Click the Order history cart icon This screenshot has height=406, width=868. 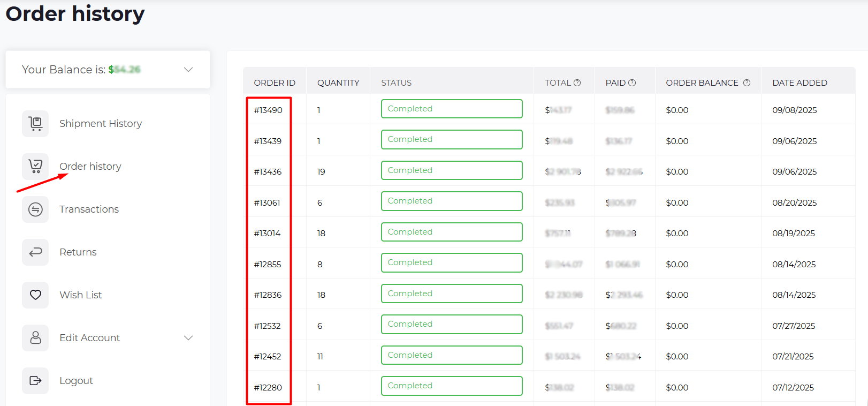point(35,167)
